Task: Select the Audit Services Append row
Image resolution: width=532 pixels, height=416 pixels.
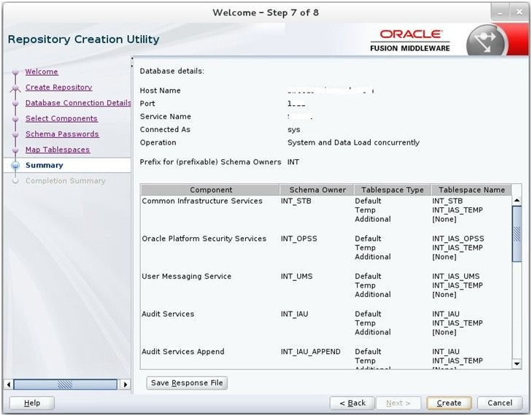Action: tap(325, 358)
